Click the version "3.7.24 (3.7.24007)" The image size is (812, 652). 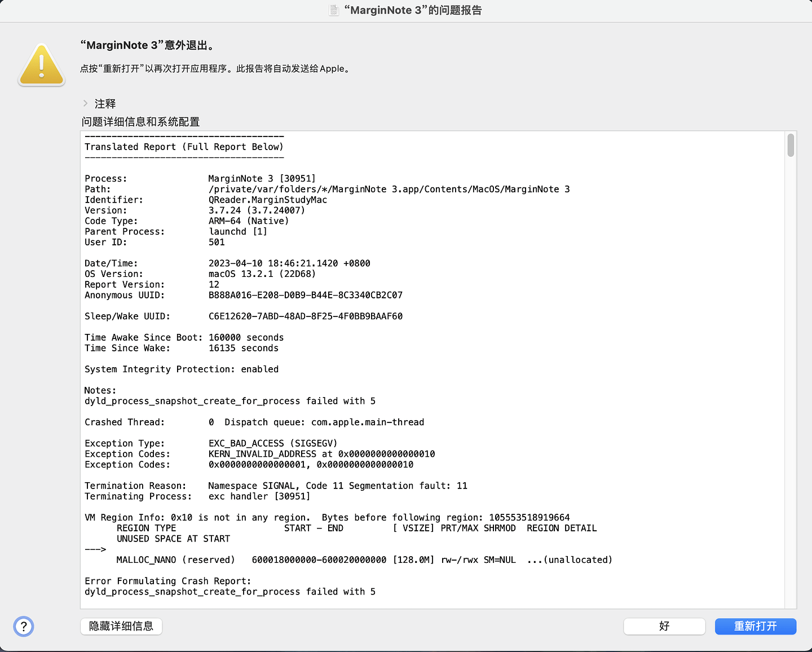tap(257, 210)
